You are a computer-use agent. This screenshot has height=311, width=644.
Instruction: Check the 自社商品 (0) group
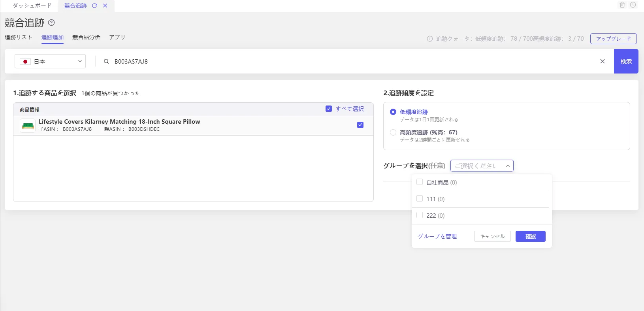(x=420, y=182)
